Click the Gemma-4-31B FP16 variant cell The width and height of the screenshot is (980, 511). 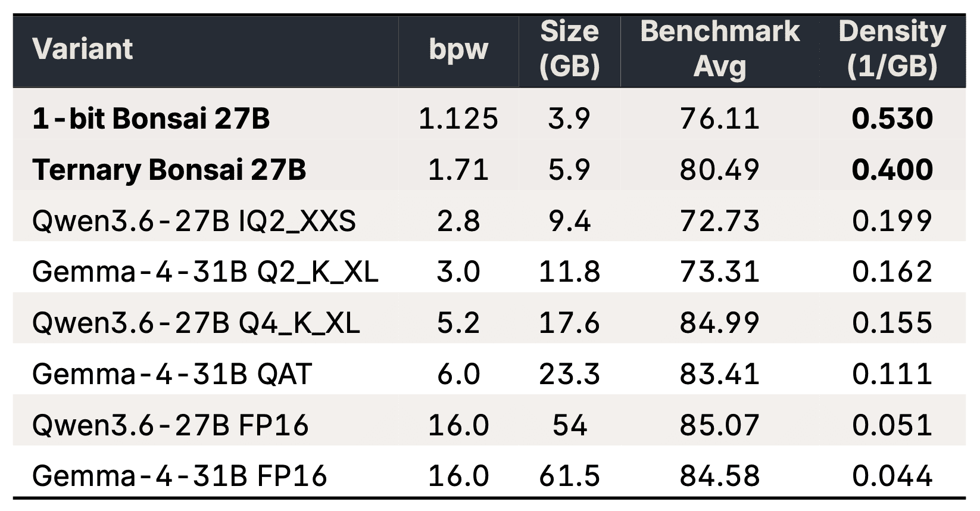[180, 476]
